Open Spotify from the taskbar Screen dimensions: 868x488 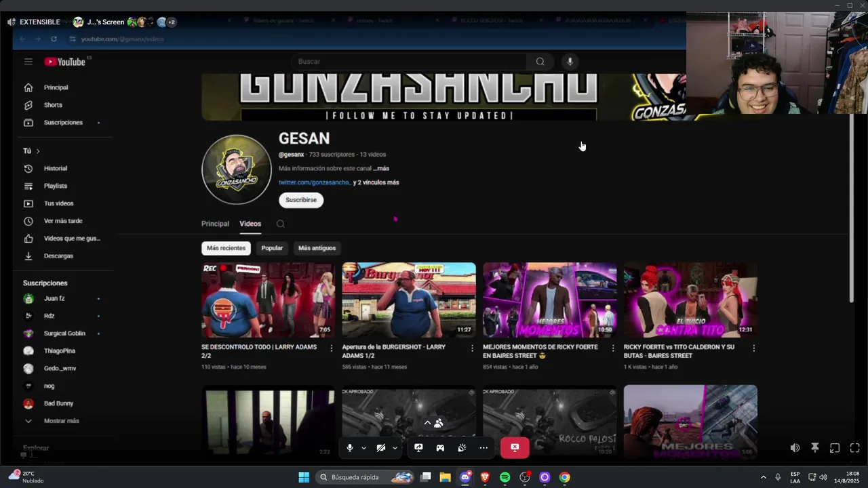click(x=505, y=477)
